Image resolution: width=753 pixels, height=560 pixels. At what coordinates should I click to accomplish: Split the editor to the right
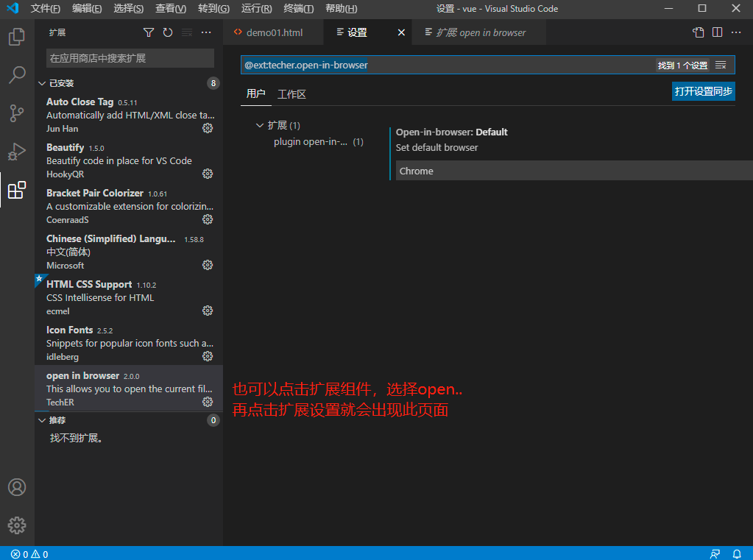click(718, 32)
